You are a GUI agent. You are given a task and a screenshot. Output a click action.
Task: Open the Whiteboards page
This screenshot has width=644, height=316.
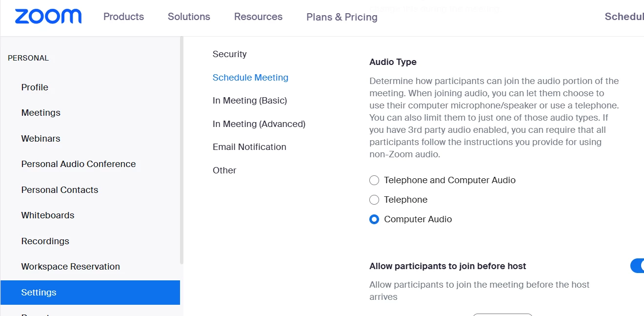click(48, 215)
